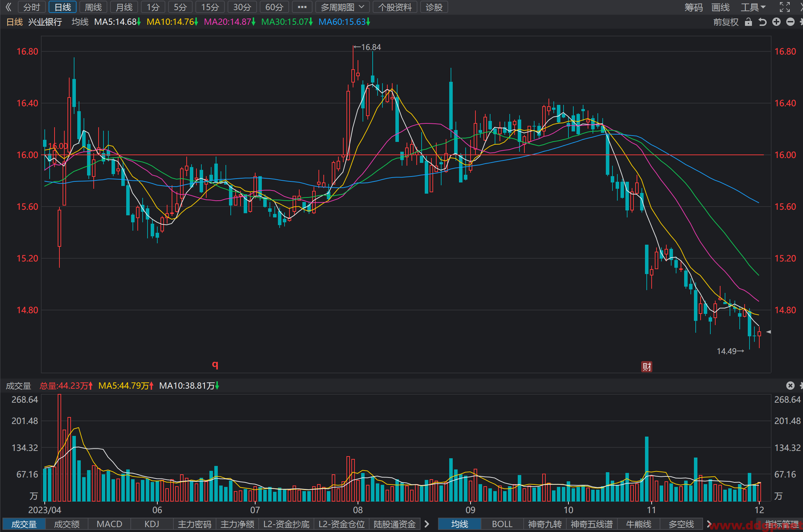803x532 pixels.
Task: Click the undo arrow icon
Action: pos(762,22)
